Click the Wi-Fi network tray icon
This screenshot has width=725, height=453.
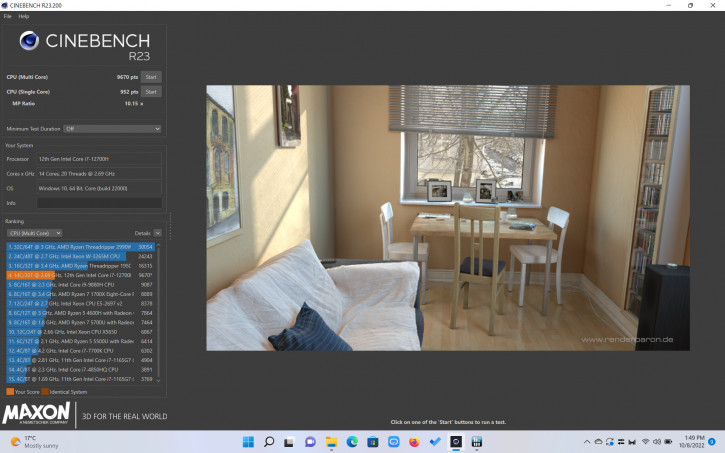coord(645,442)
